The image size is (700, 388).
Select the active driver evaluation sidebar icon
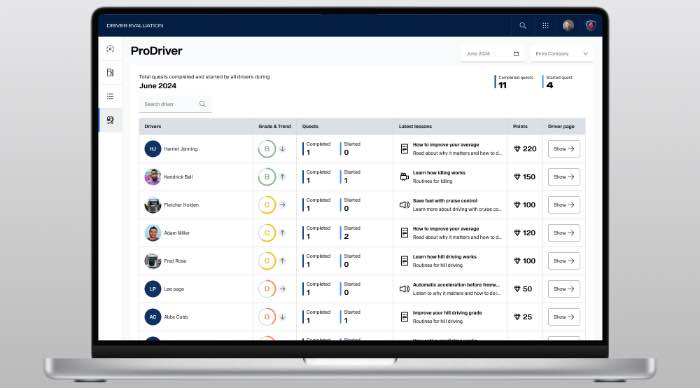[110, 120]
